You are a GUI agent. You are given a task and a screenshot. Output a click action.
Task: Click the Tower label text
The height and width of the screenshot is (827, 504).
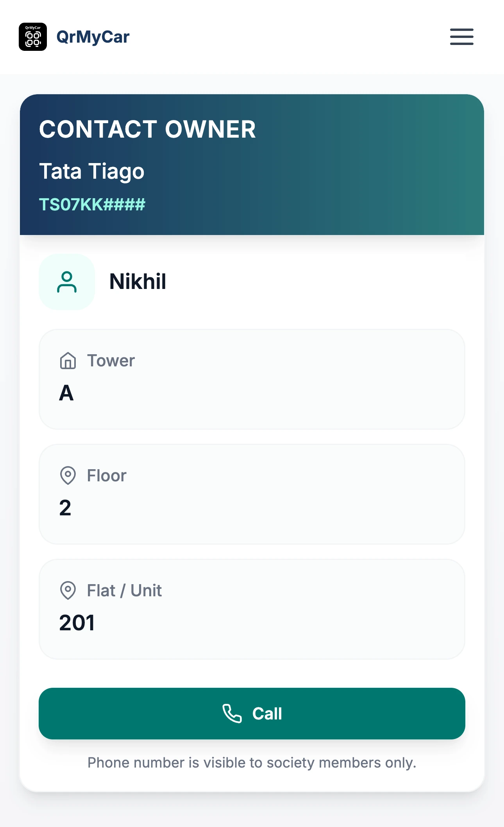pos(111,361)
